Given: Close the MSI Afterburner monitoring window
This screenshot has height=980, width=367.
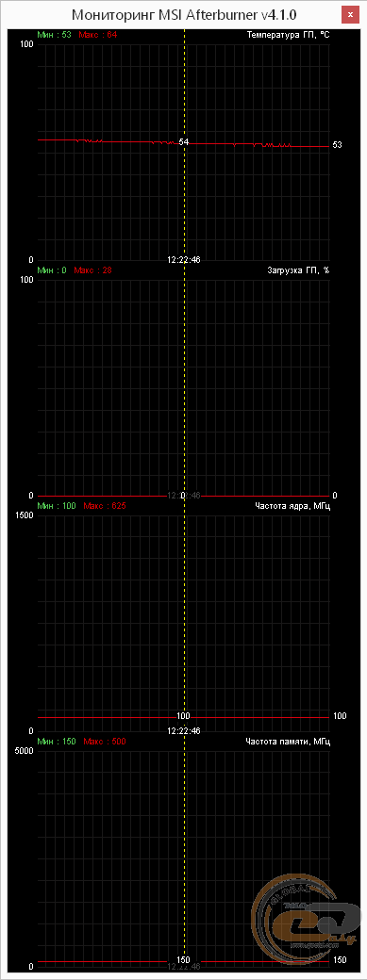Looking at the screenshot, I should 347,13.
